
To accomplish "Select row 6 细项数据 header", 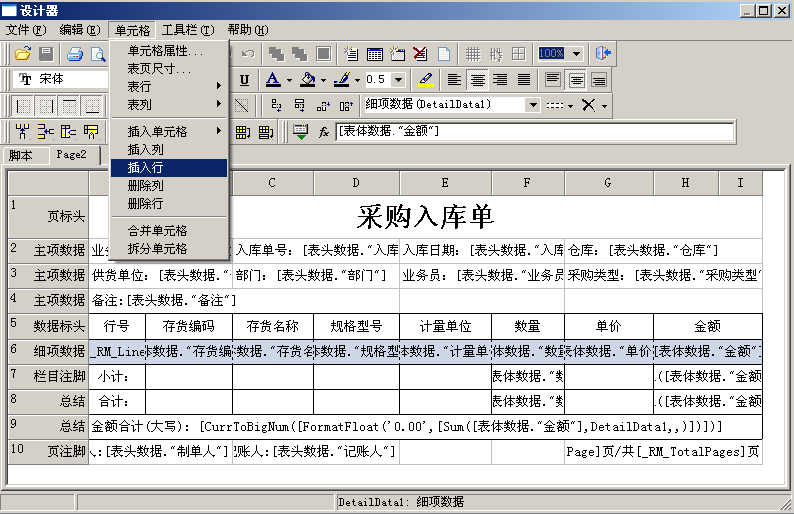I will click(x=48, y=351).
